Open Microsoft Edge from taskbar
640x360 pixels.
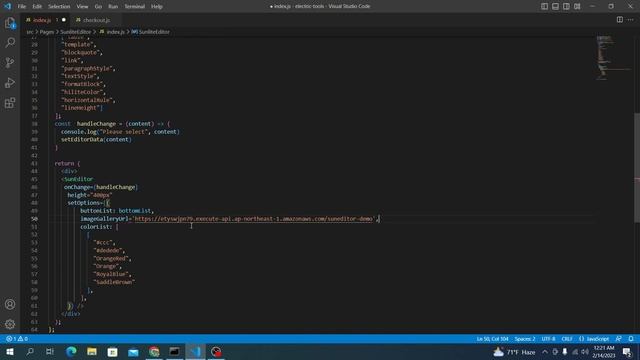coord(71,352)
